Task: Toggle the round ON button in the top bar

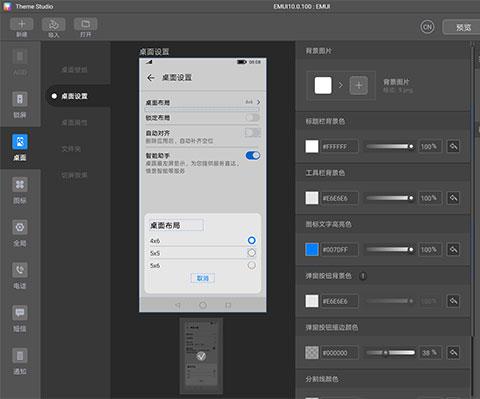Action: [427, 27]
